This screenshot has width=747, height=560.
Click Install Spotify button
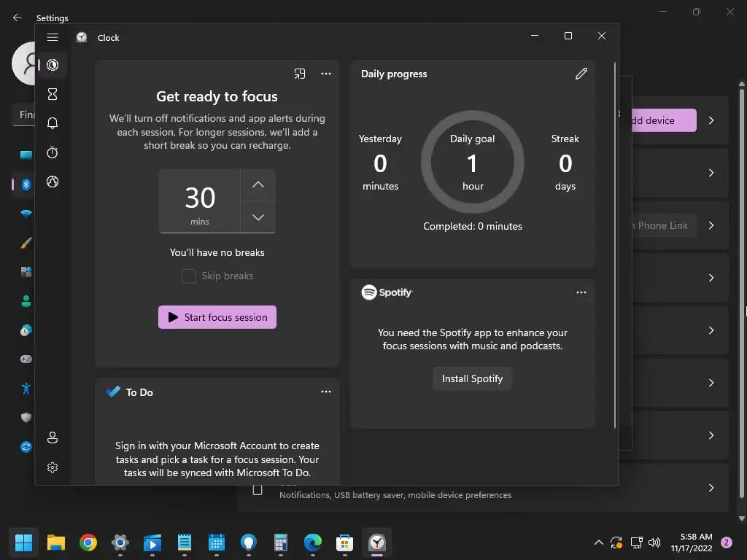click(x=472, y=378)
